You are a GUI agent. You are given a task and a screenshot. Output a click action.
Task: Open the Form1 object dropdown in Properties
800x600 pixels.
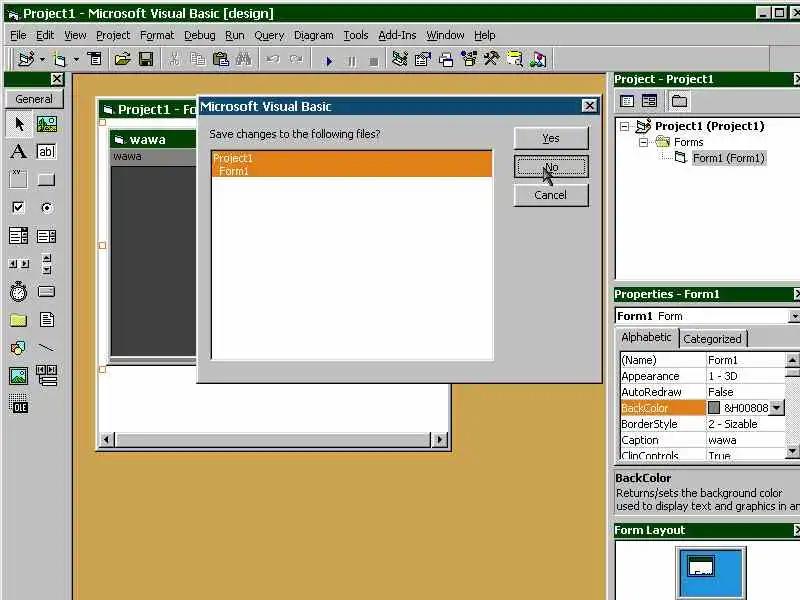tap(794, 316)
